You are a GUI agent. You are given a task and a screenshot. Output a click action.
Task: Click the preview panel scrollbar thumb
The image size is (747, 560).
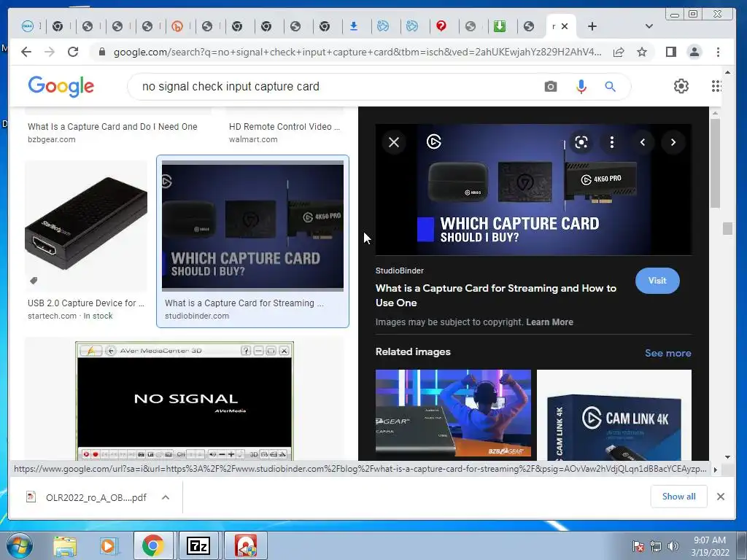click(x=715, y=163)
